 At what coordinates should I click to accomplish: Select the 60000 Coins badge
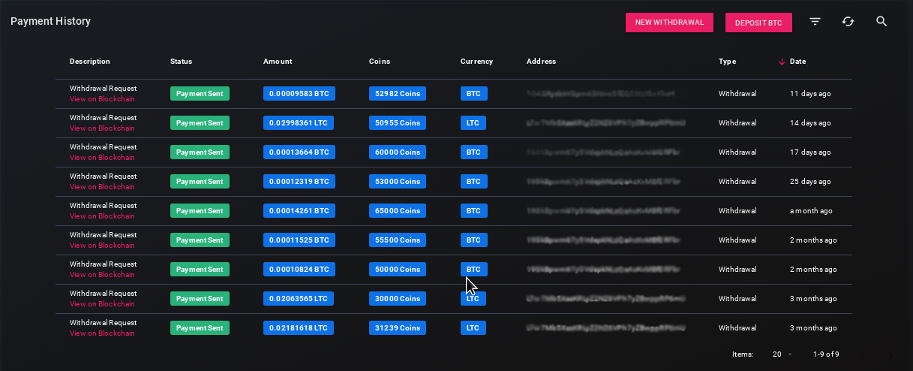pos(398,152)
